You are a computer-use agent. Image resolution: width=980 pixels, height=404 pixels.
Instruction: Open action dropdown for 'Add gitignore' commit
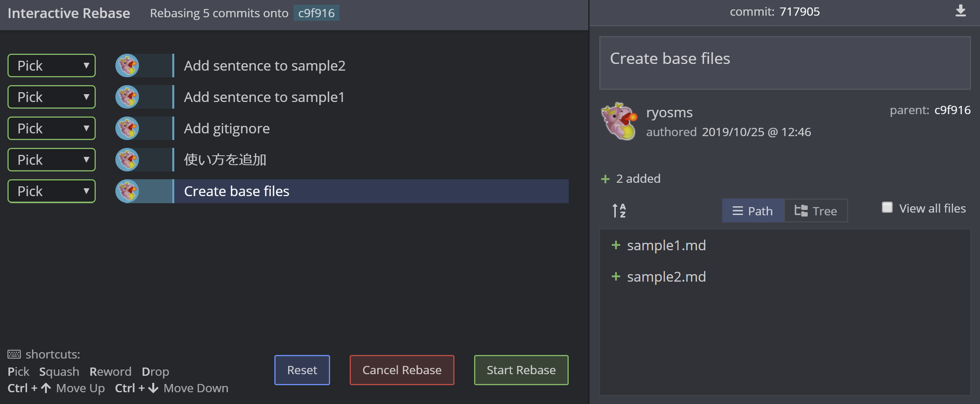tap(52, 128)
